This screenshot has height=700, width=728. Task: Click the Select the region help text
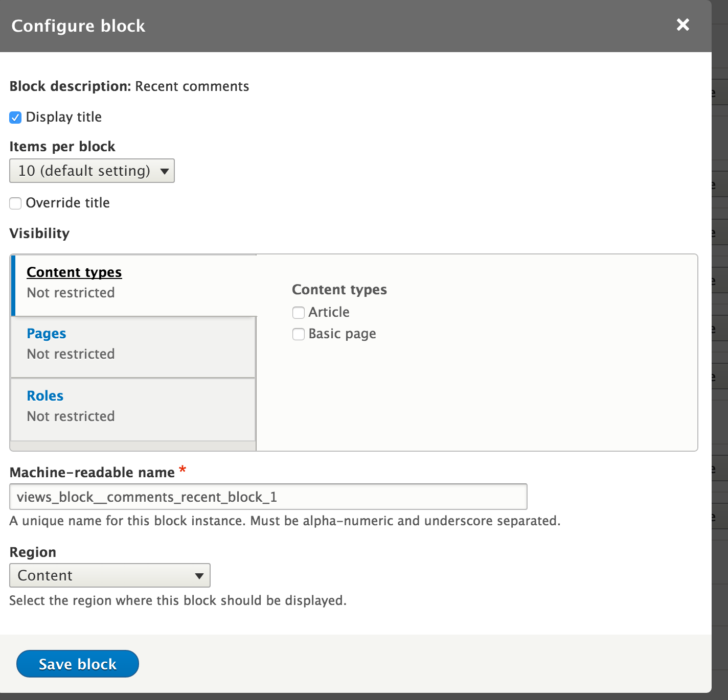tap(178, 600)
